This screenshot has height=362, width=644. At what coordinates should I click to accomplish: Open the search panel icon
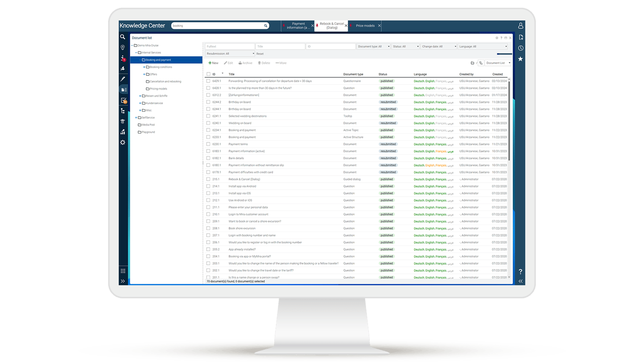123,37
